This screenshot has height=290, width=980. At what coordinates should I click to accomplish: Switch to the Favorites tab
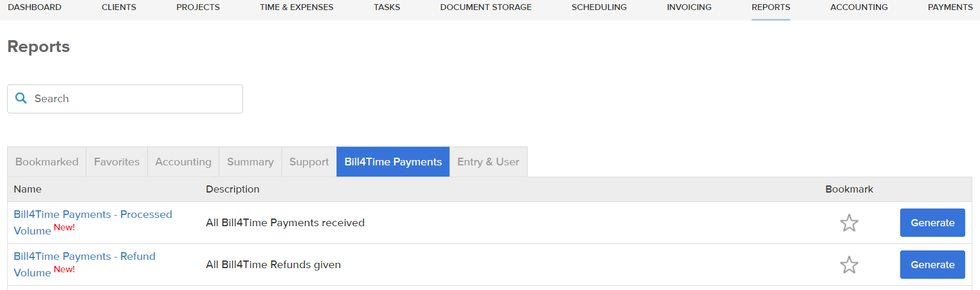click(117, 162)
